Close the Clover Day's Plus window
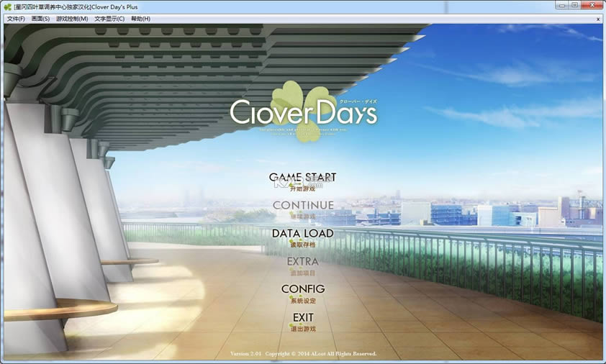Screen dimensions: 606x364 (592, 5)
